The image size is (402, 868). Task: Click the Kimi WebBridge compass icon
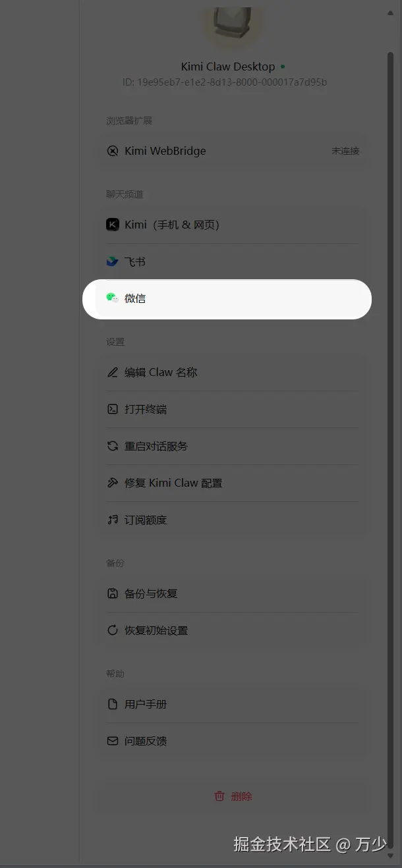tap(113, 151)
